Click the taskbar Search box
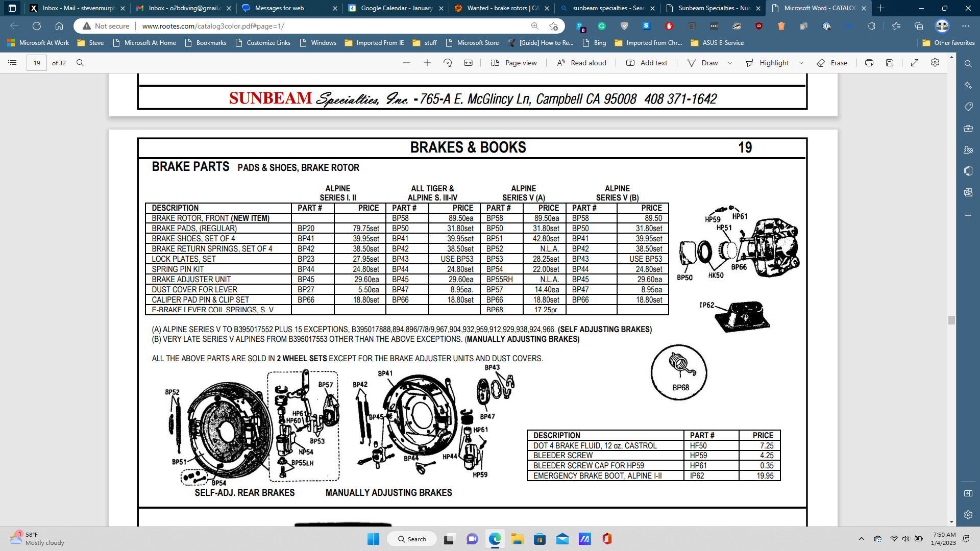The height and width of the screenshot is (551, 980). [x=411, y=539]
